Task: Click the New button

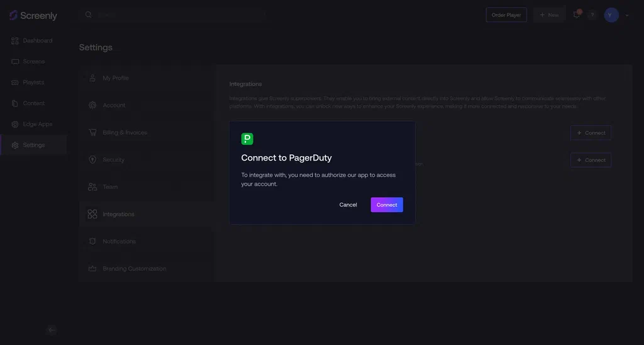Action: [x=549, y=15]
